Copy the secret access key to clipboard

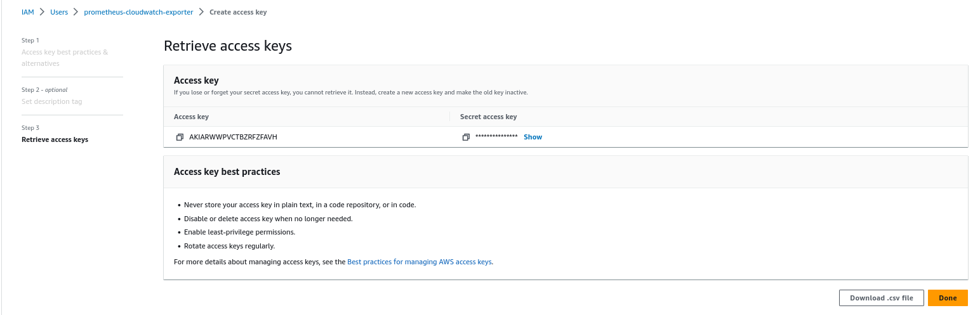tap(466, 137)
